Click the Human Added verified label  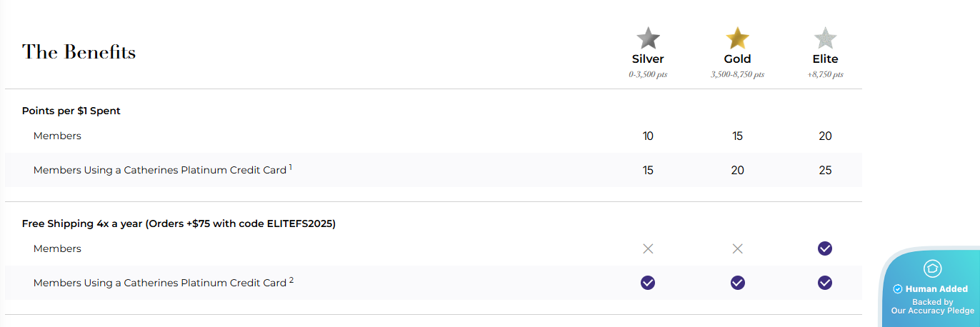[x=931, y=289]
